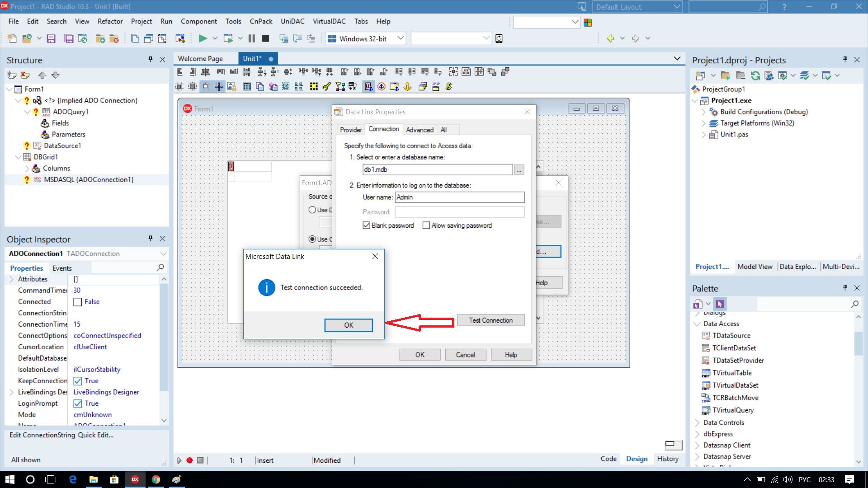Click OK in Microsoft Data Link message
This screenshot has height=488, width=868.
(349, 325)
